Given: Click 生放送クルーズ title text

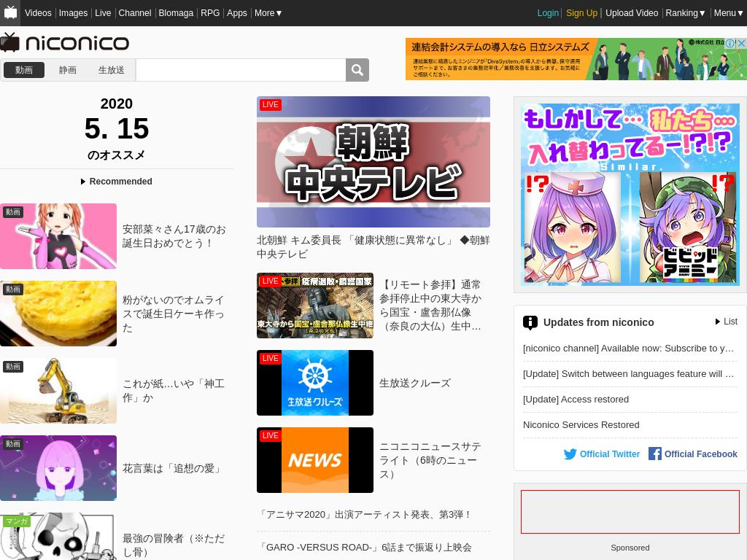Looking at the screenshot, I should click(x=415, y=384).
